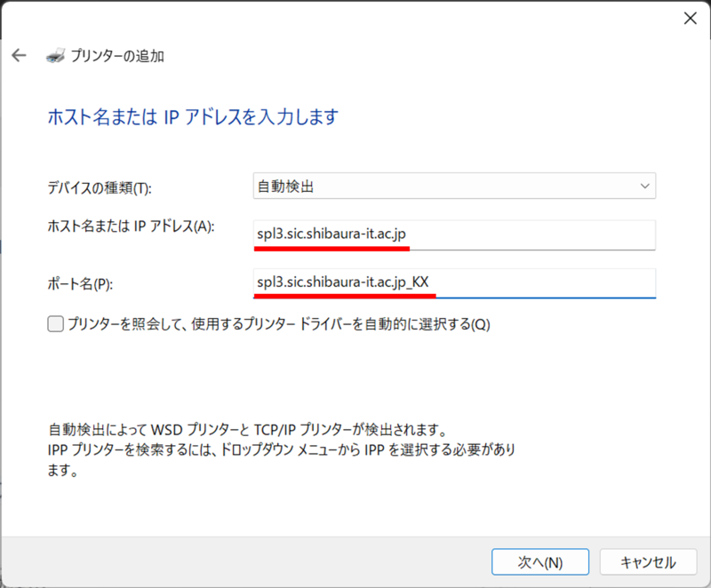This screenshot has width=711, height=588.
Task: Click the chevron arrow of the 自動検出 combo box
Action: [644, 187]
